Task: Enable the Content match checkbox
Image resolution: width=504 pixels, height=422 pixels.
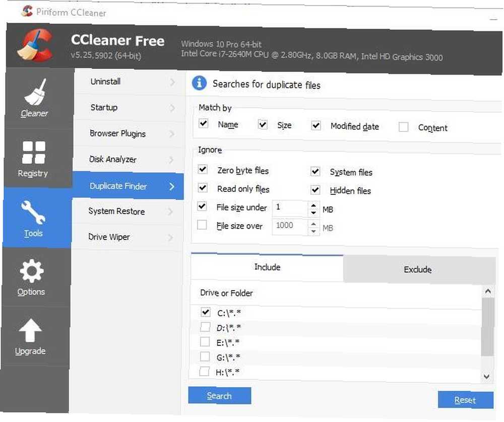Action: click(403, 127)
